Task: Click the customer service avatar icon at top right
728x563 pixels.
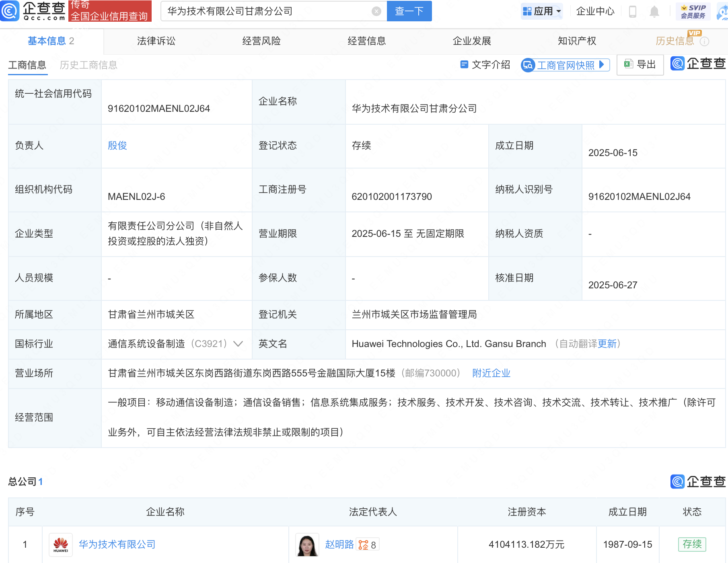Action: tap(722, 12)
